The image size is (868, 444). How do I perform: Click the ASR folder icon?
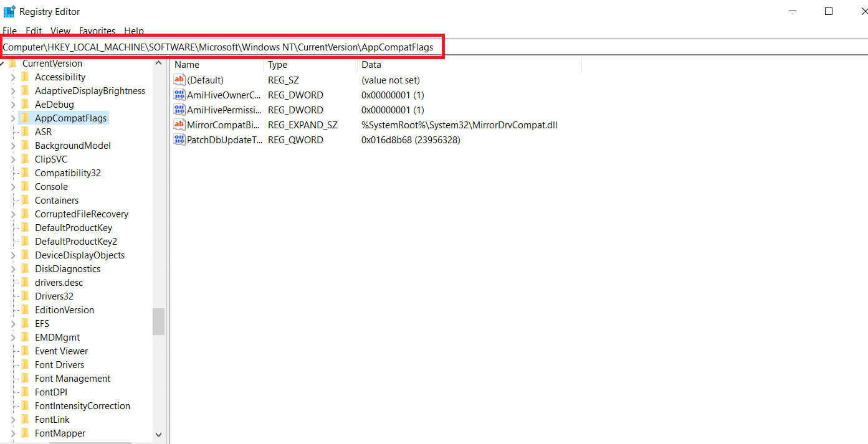click(25, 131)
